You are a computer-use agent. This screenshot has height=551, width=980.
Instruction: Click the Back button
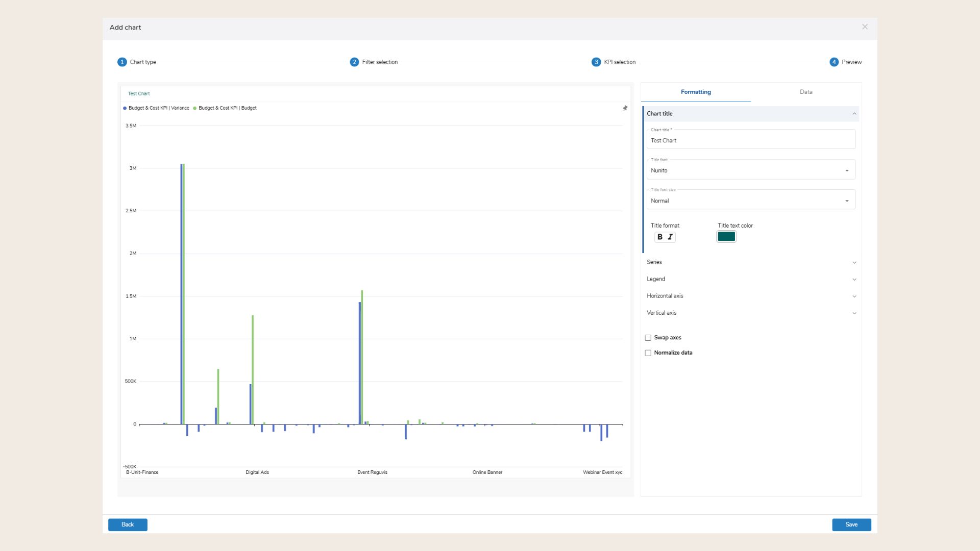coord(128,524)
